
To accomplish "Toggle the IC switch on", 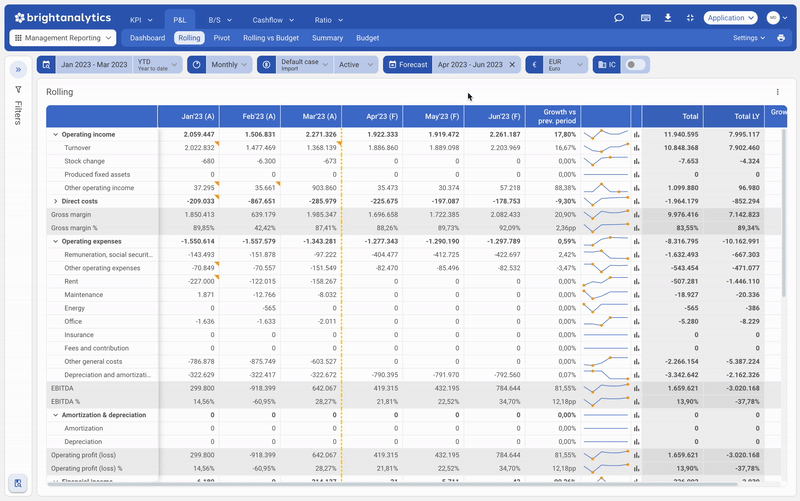I will (x=635, y=65).
